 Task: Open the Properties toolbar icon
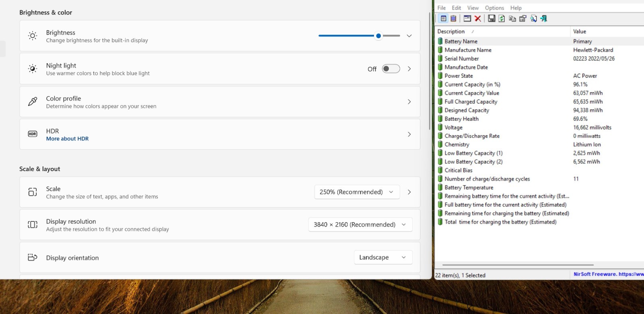click(x=523, y=19)
